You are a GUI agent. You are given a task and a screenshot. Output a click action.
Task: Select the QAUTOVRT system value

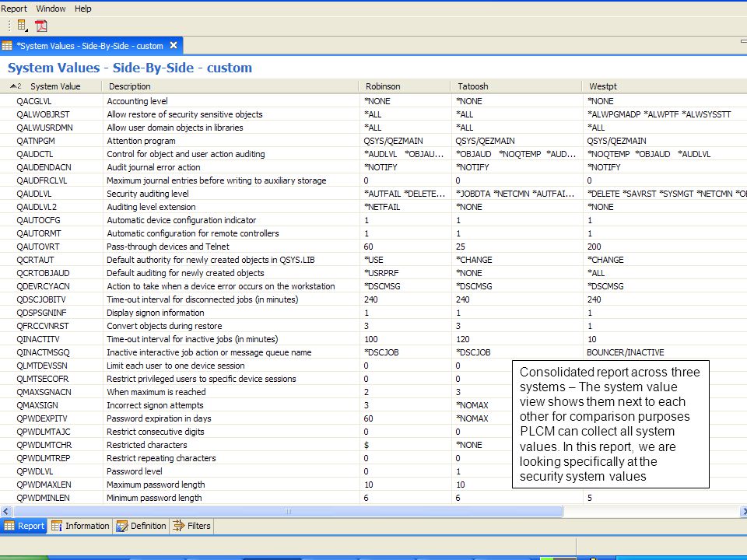[37, 247]
